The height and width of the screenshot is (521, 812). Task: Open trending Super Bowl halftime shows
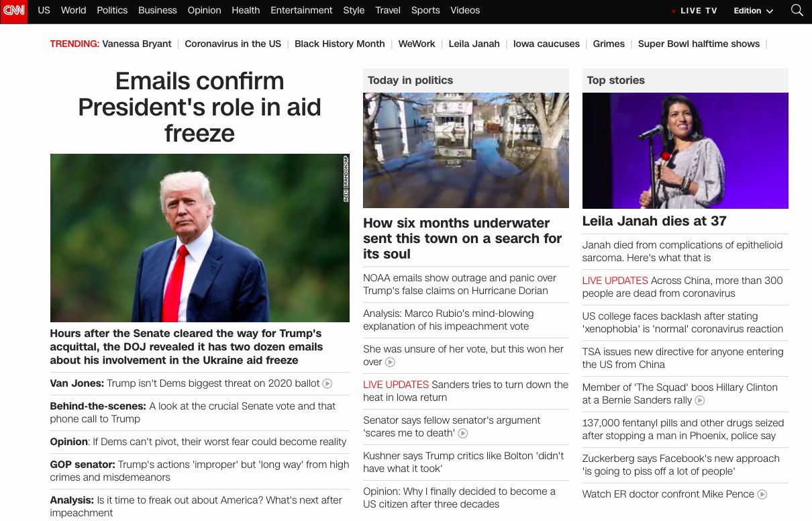click(699, 44)
